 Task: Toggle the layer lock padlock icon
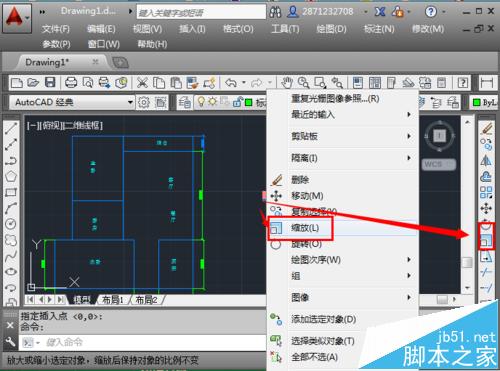(237, 102)
